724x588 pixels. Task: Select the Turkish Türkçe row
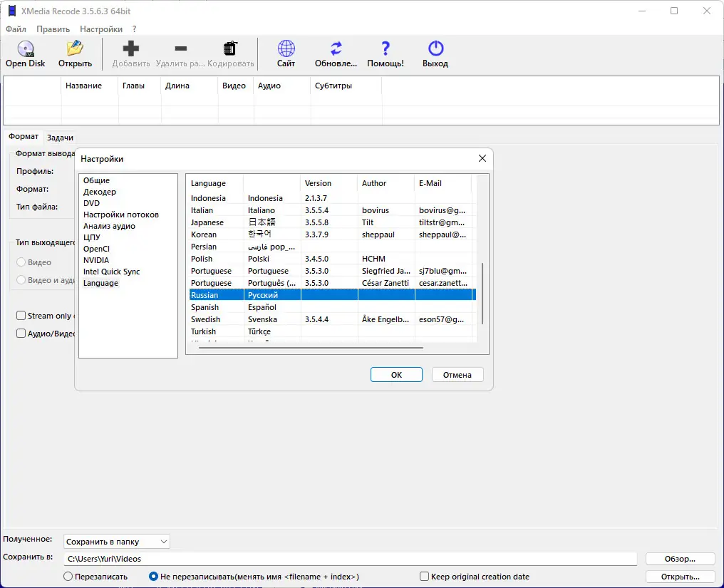tap(333, 331)
